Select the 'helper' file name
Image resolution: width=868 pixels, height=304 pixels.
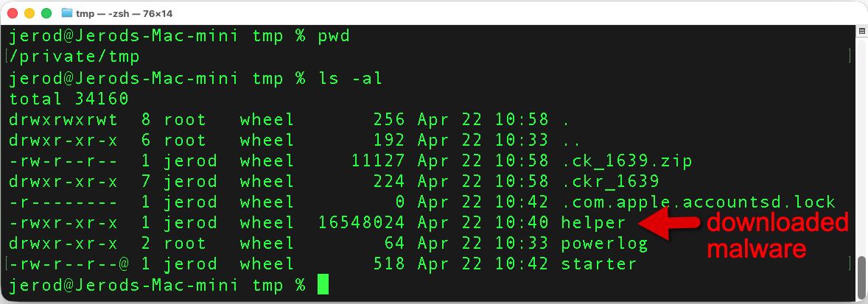[x=592, y=222]
